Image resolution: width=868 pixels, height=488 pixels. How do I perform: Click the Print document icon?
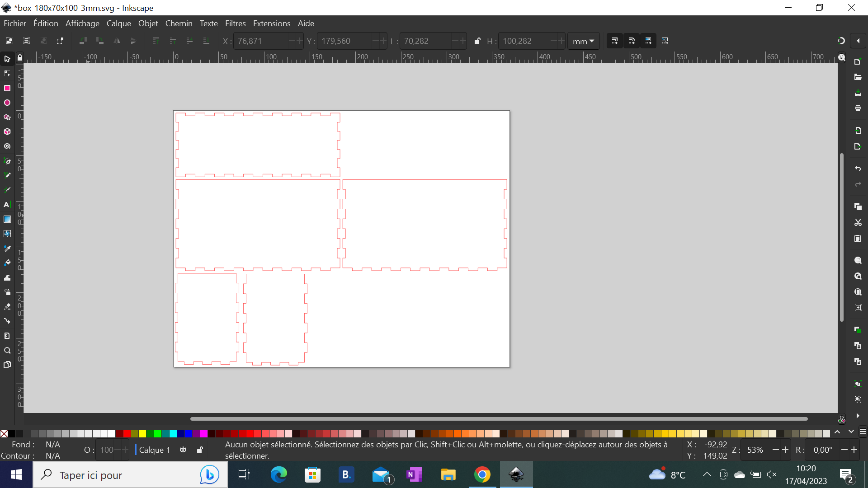click(858, 108)
